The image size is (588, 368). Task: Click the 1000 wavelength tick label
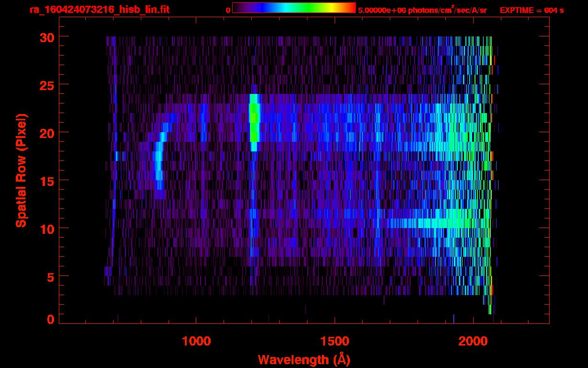196,341
